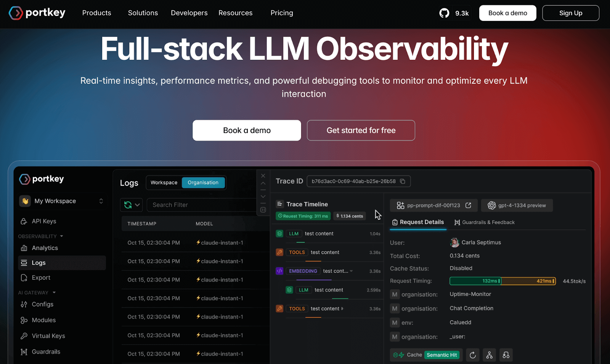Expand the last TOOLS test content row arrow

pos(342,309)
